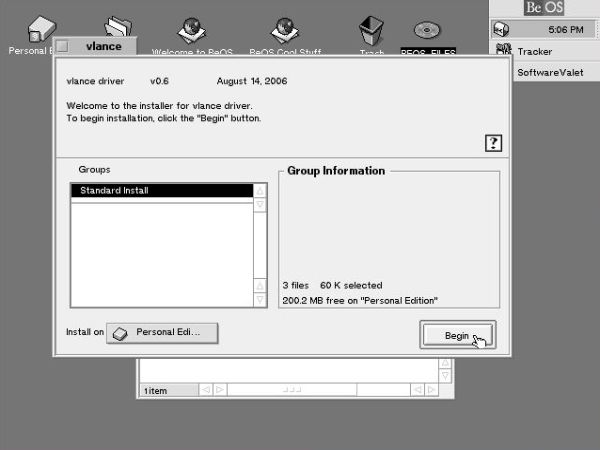Click the '3 files 60 K selected' text

point(332,285)
